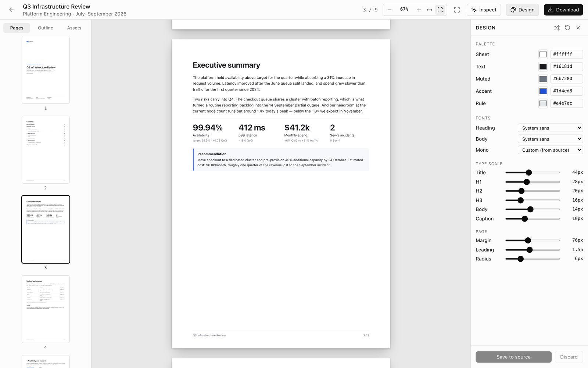Adjust the Leading slider

point(533,250)
